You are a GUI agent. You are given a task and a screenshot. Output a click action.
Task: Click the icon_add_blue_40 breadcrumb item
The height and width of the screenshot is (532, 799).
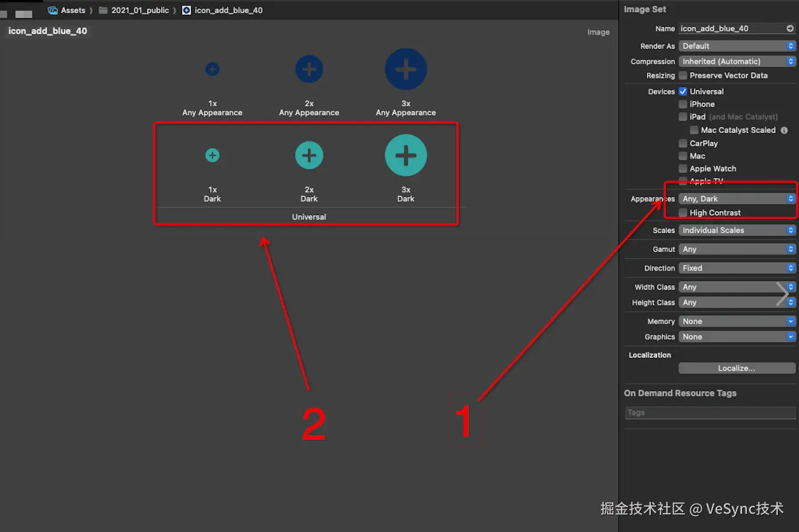click(223, 10)
